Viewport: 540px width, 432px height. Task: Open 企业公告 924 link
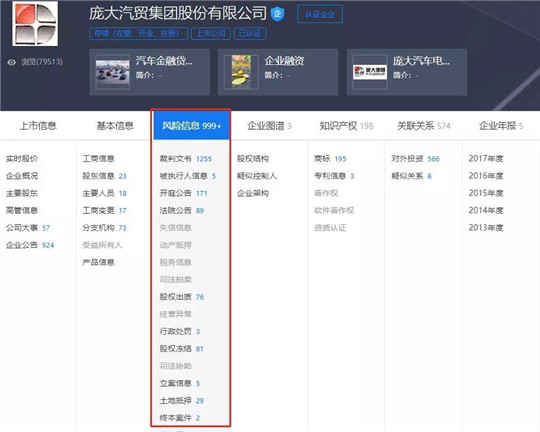click(x=30, y=245)
